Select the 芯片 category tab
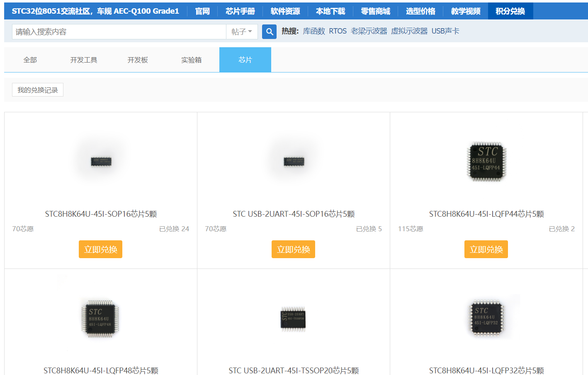The height and width of the screenshot is (375, 588). (x=245, y=60)
